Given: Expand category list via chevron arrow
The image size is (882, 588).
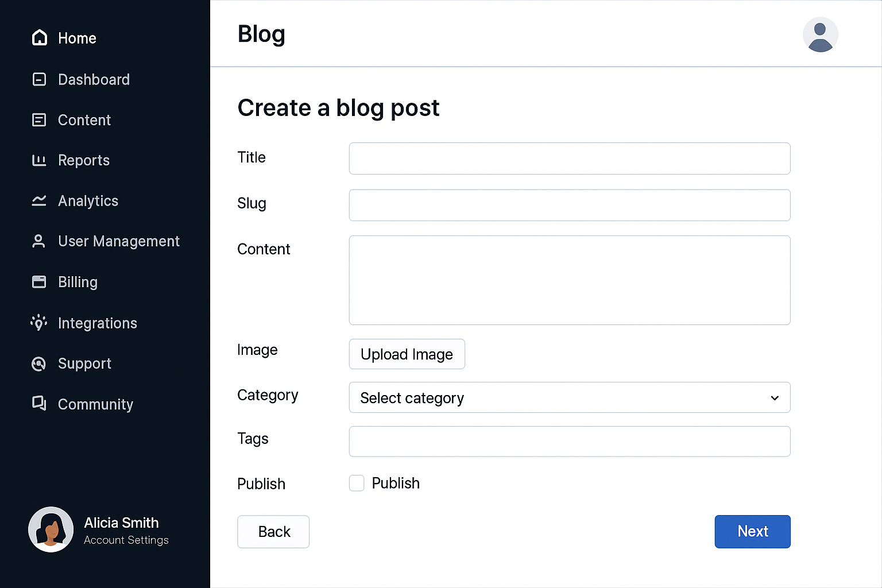Looking at the screenshot, I should coord(775,398).
